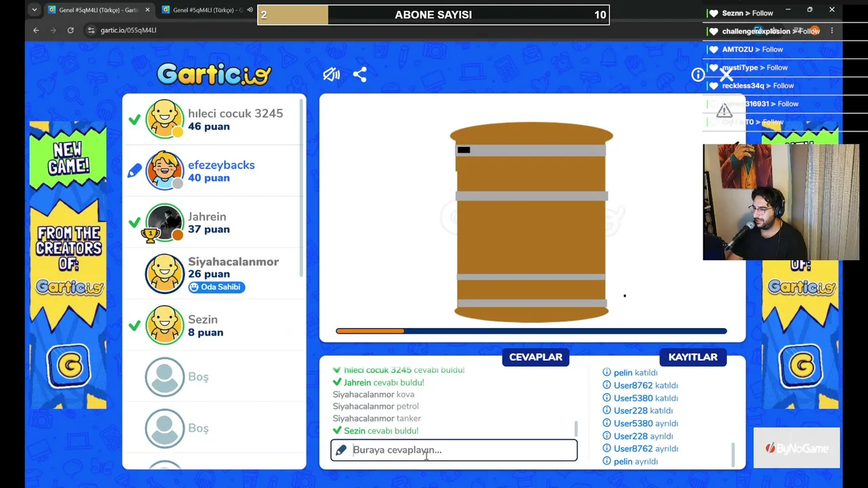
Task: Click the pencil icon in answer field
Action: (x=341, y=450)
